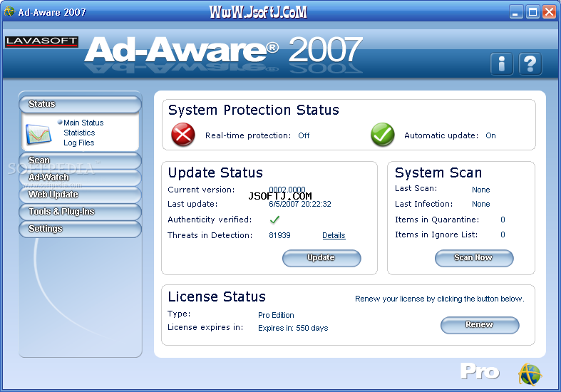Open the Web Update sidebar section
Screen dimensions: 561x392
pos(80,195)
